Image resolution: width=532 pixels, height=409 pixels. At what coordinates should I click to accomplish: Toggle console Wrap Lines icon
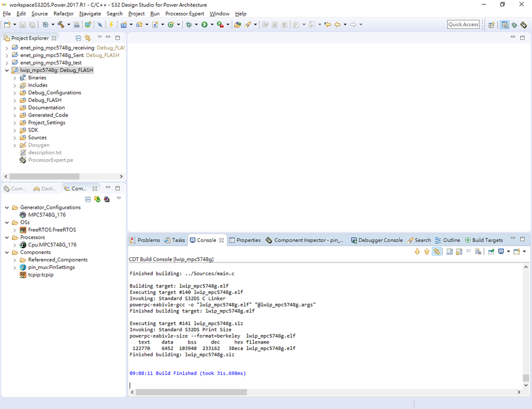469,251
